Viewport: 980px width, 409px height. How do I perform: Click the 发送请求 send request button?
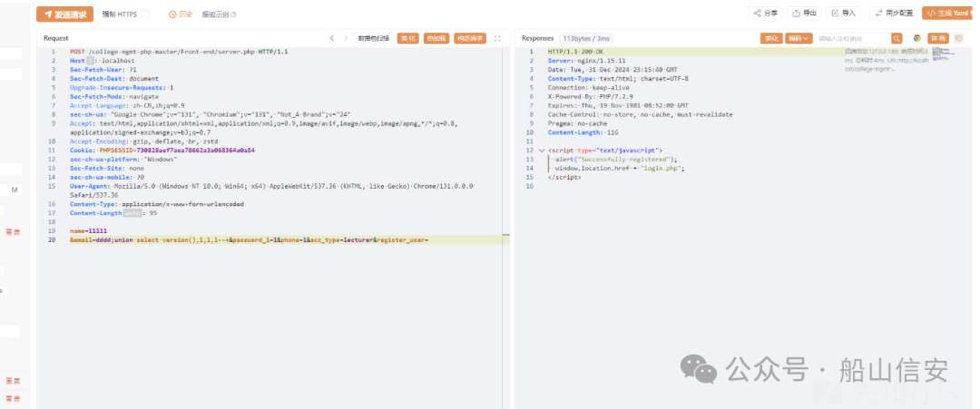coord(65,15)
